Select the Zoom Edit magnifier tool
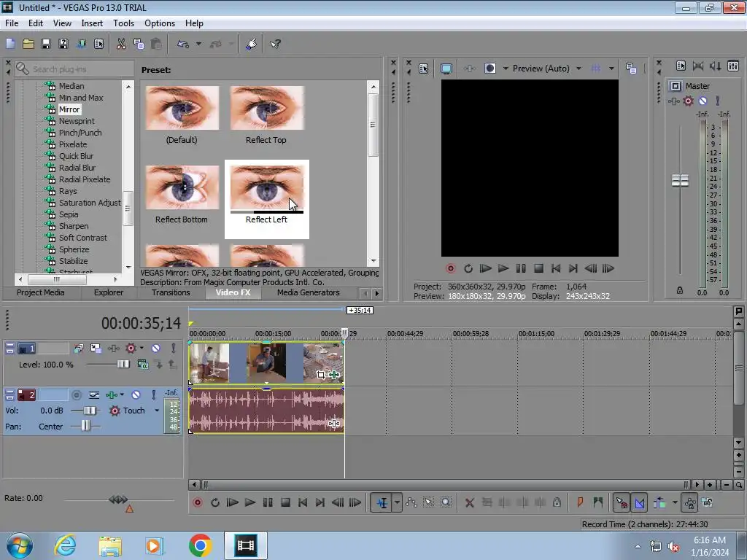The width and height of the screenshot is (747, 560). (x=446, y=502)
